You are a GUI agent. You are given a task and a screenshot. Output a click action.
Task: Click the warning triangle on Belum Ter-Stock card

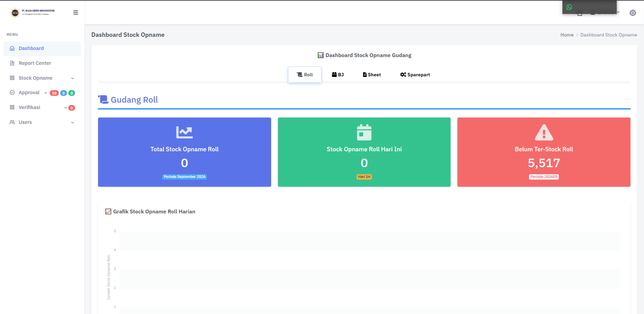544,132
